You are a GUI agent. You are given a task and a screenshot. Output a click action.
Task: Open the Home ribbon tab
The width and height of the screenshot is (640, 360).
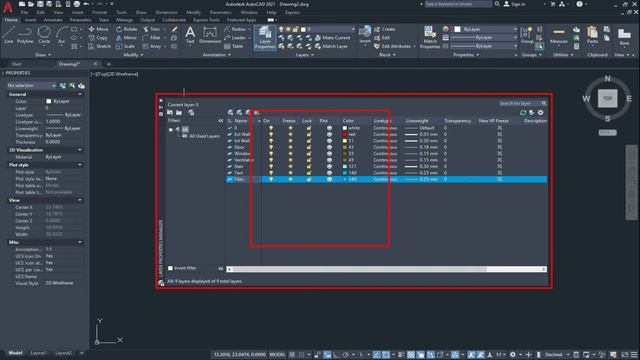(11, 20)
